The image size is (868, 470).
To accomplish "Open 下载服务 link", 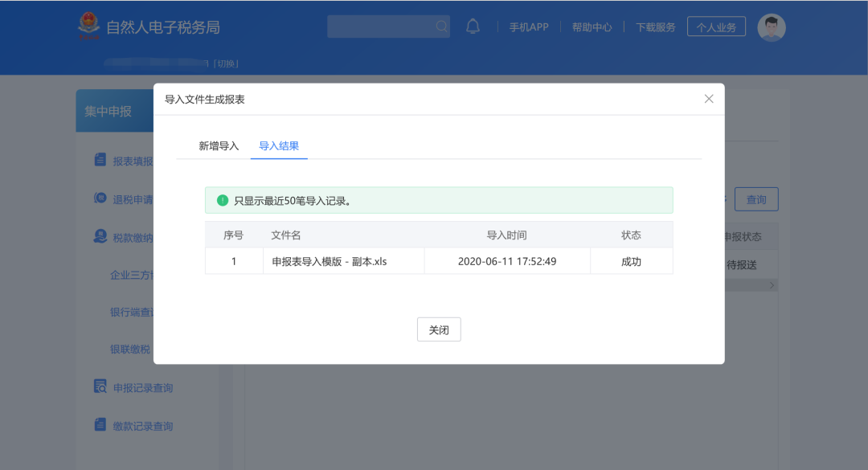I will click(656, 27).
